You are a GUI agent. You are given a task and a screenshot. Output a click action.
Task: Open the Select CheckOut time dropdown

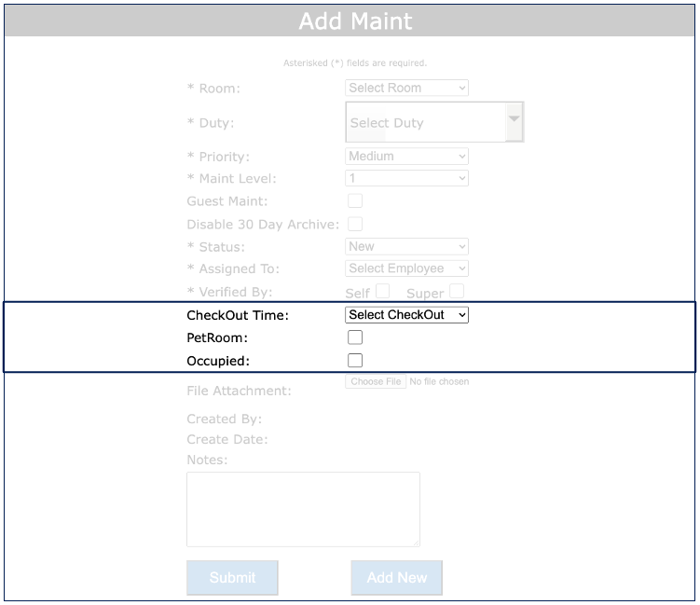[x=406, y=315]
